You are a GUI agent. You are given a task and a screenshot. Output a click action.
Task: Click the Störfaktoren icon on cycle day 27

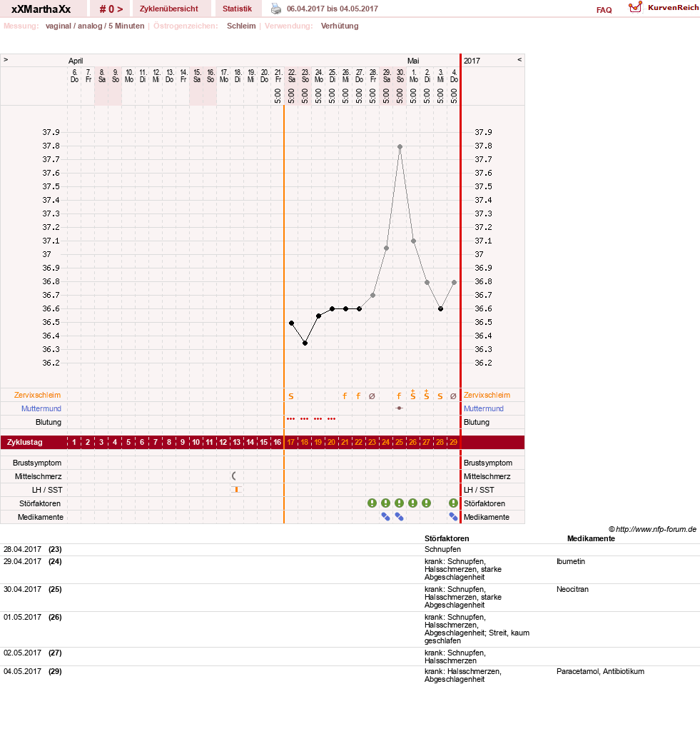[427, 503]
